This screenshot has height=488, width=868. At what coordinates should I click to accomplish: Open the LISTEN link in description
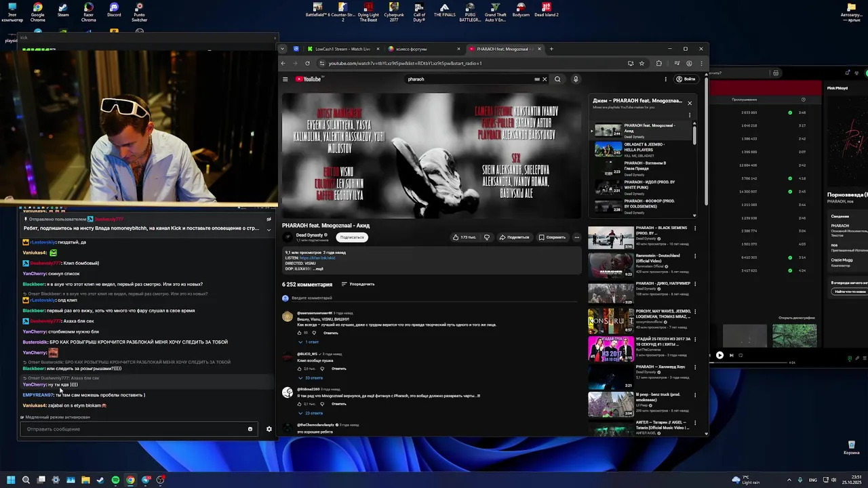(x=317, y=258)
